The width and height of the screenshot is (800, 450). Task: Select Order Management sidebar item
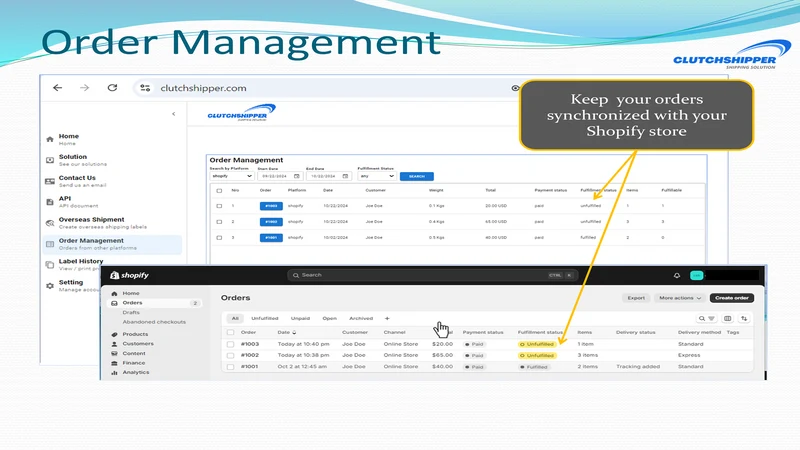tap(112, 244)
